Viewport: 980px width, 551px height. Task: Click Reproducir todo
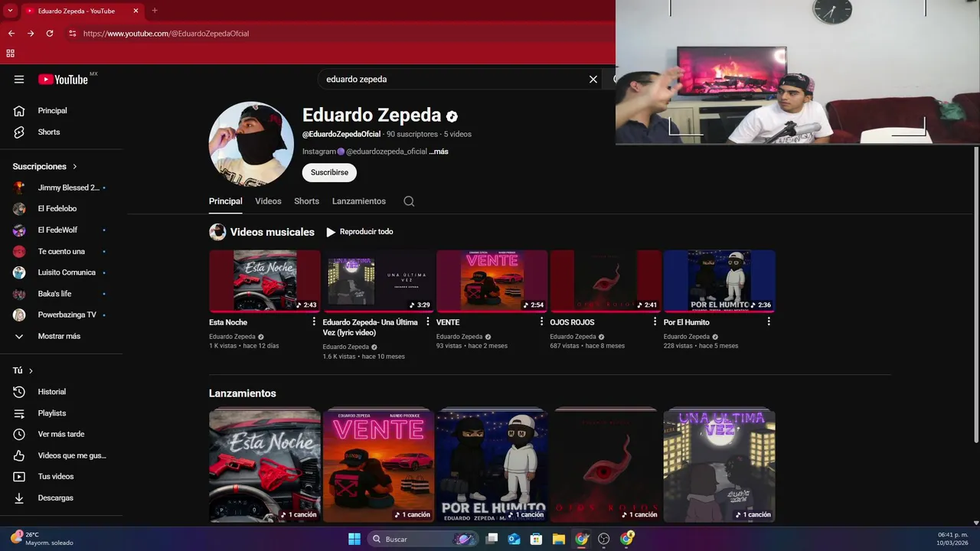point(360,232)
